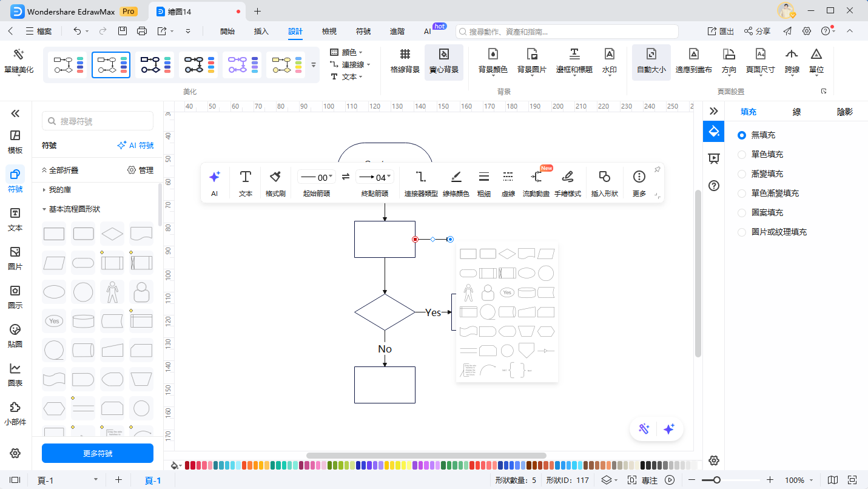Screen dimensions: 868x489
Task: Click the zoom slider handle
Action: (x=707, y=480)
